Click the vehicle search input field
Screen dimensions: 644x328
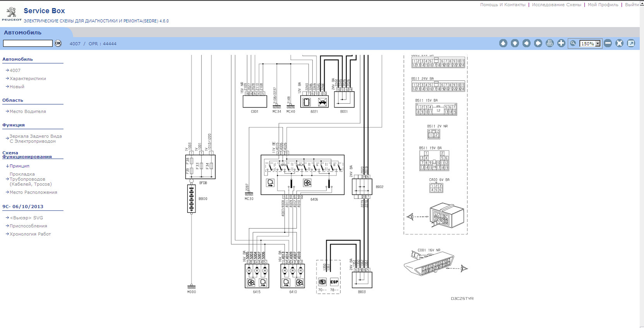click(x=28, y=43)
